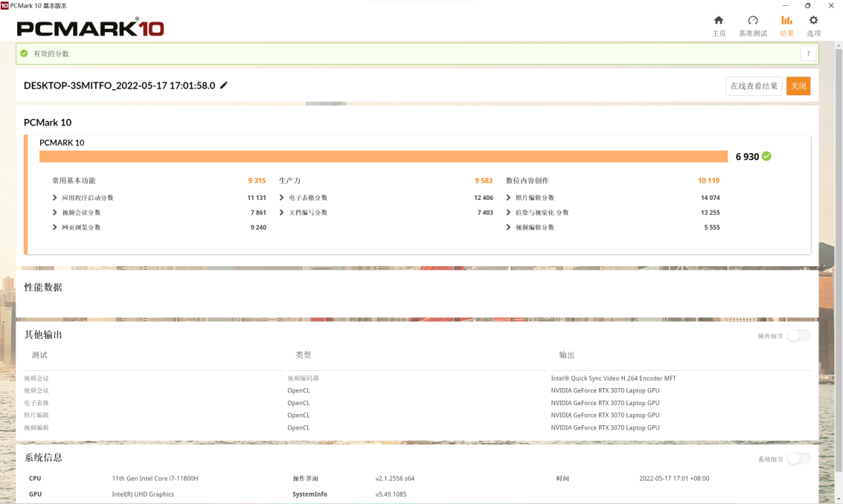This screenshot has height=504, width=843.
Task: Click the 5 555 video editing score
Action: pyautogui.click(x=712, y=227)
